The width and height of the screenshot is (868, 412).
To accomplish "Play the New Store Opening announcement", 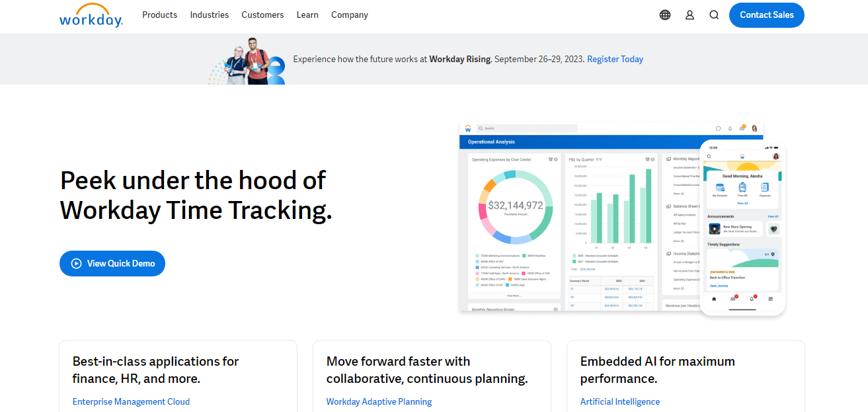I will [x=714, y=229].
